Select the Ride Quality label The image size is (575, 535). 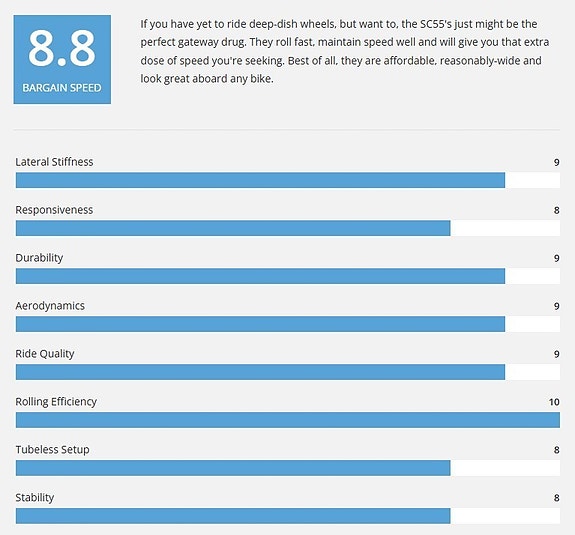45,354
